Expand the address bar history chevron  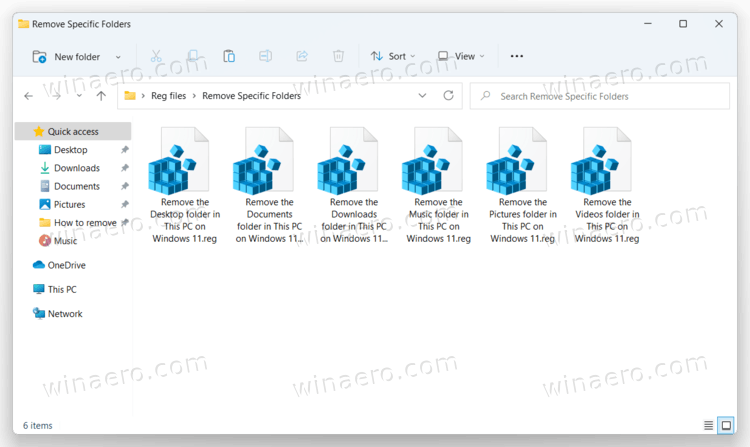pos(422,96)
